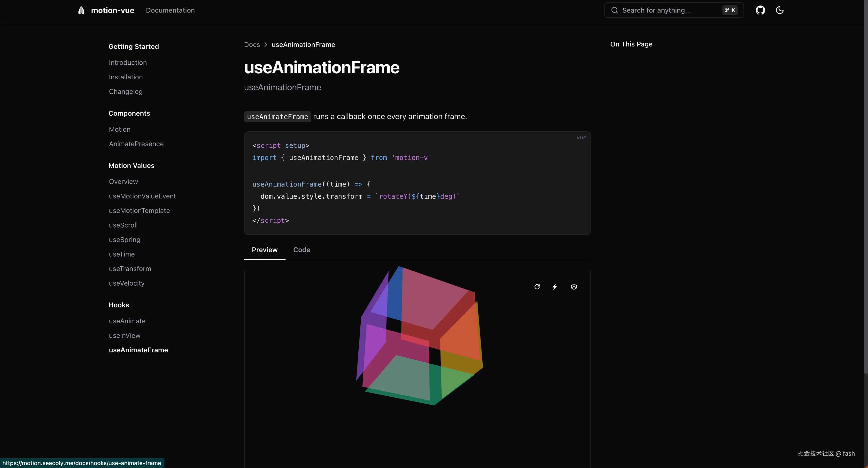Click the motion-vue logo icon

point(81,10)
